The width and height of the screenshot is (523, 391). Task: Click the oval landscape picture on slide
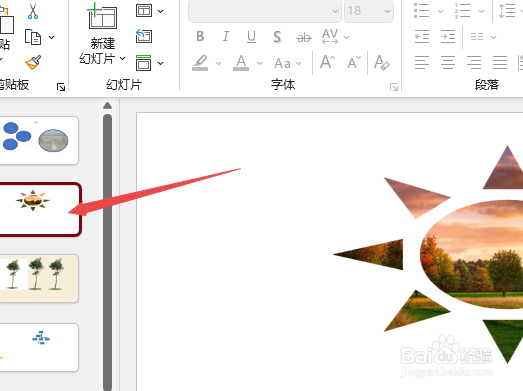pos(471,254)
